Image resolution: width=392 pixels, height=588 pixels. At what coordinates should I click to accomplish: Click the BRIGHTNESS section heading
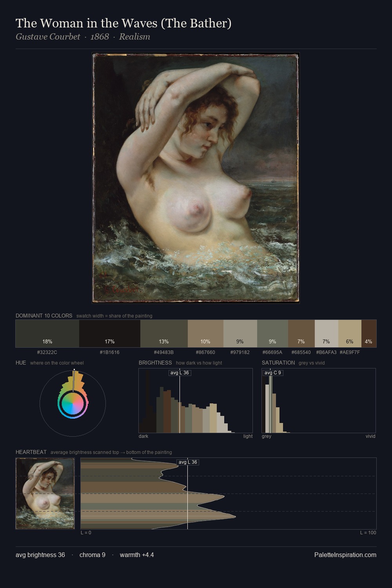[155, 363]
